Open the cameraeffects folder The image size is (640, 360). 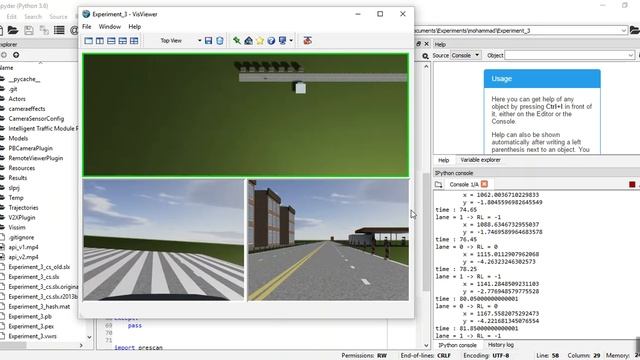pyautogui.click(x=27, y=109)
